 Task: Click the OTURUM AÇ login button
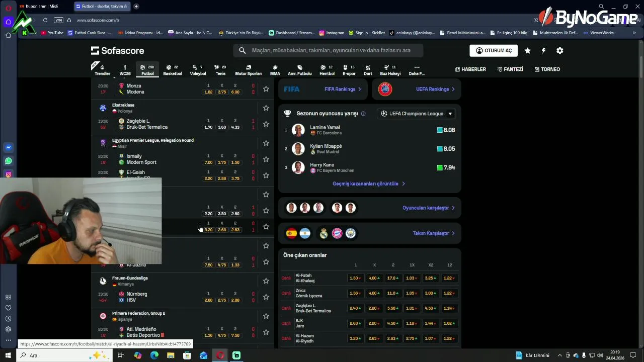[x=494, y=50]
